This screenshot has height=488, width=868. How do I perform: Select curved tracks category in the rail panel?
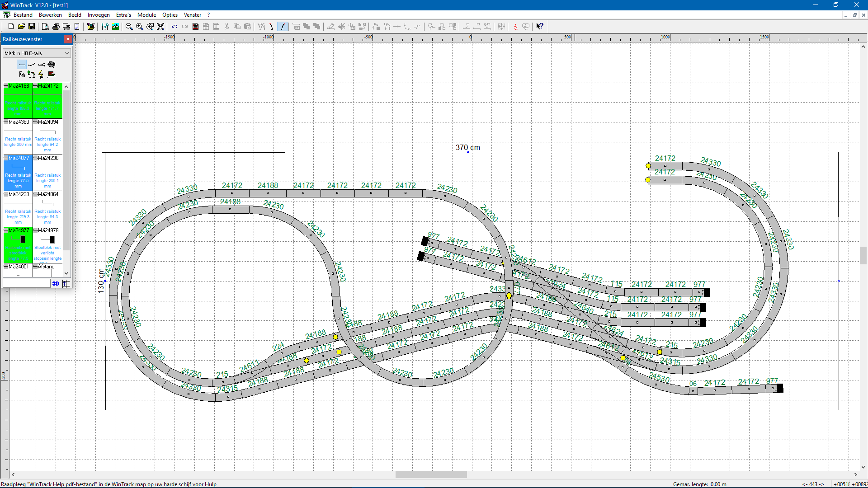[32, 65]
